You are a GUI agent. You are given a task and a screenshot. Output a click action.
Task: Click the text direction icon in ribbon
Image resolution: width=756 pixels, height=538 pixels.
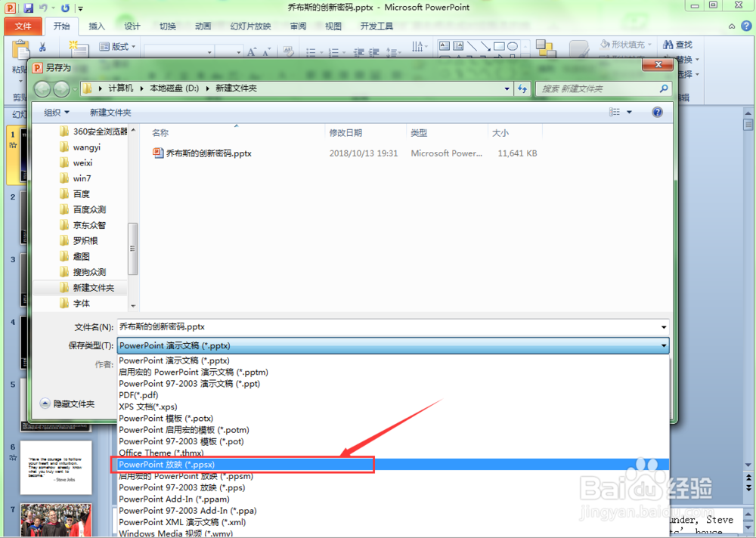(417, 46)
